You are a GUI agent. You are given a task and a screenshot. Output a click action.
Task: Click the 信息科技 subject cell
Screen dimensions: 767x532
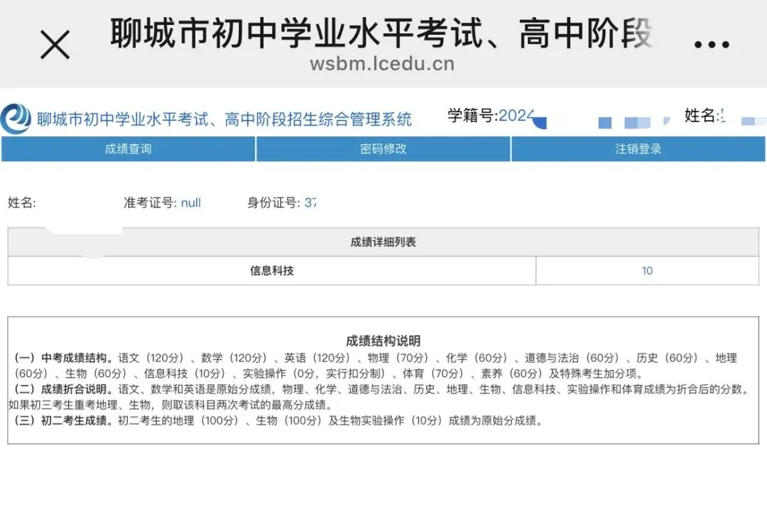pos(271,271)
